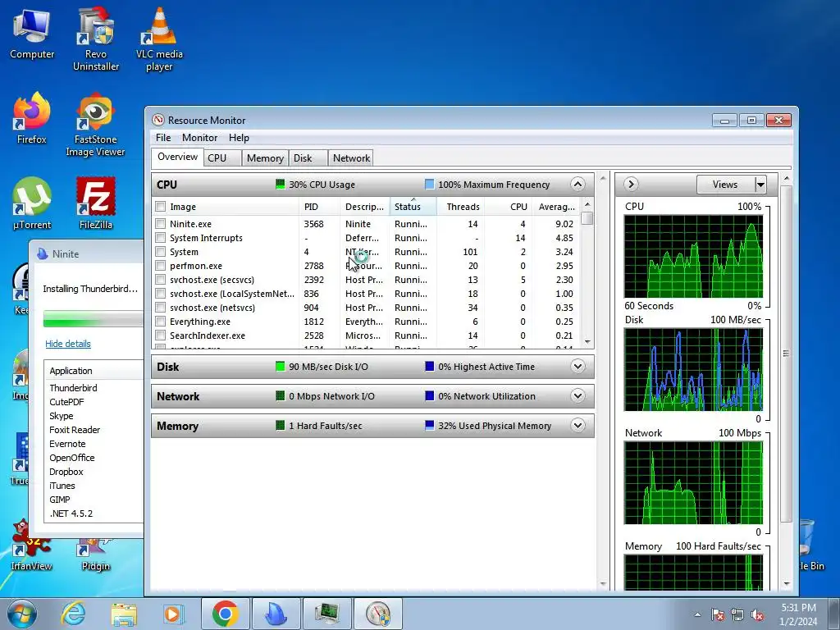Open the Monitor menu

(199, 138)
